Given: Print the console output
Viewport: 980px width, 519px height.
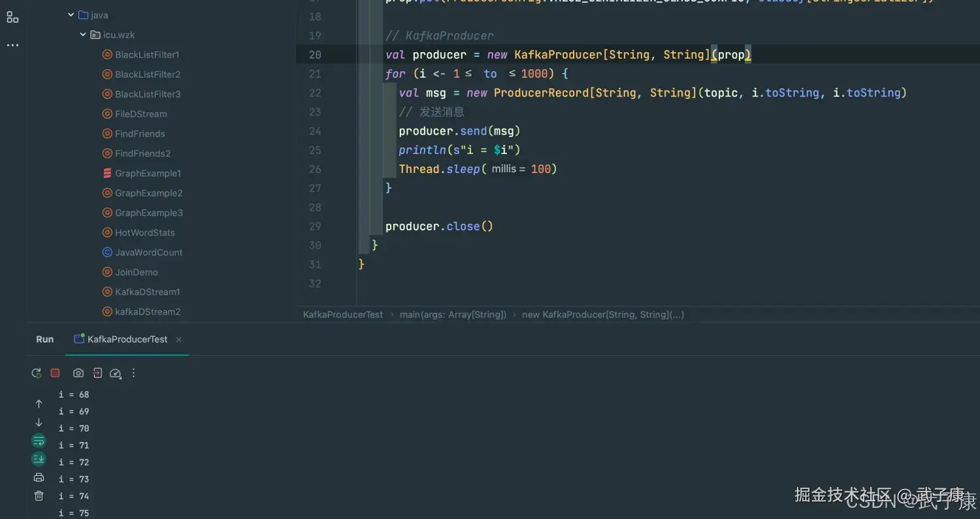Looking at the screenshot, I should [x=39, y=478].
